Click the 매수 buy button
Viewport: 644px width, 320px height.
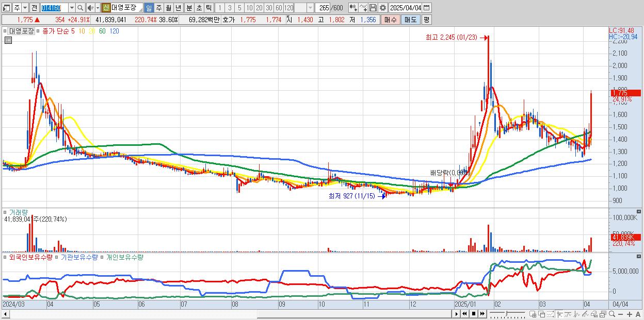(x=391, y=20)
